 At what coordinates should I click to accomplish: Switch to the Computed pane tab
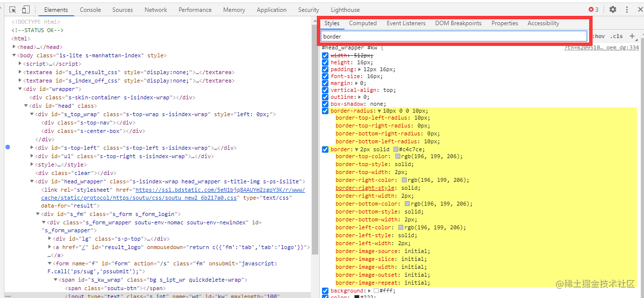click(363, 23)
